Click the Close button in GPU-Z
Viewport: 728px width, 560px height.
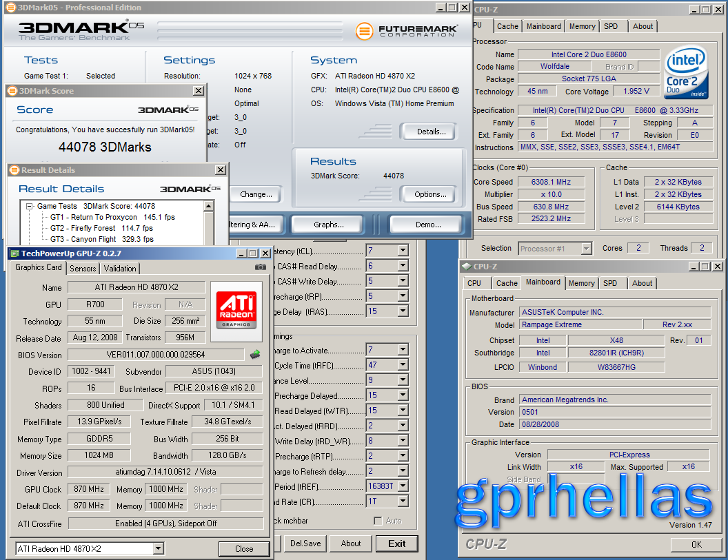(x=244, y=549)
